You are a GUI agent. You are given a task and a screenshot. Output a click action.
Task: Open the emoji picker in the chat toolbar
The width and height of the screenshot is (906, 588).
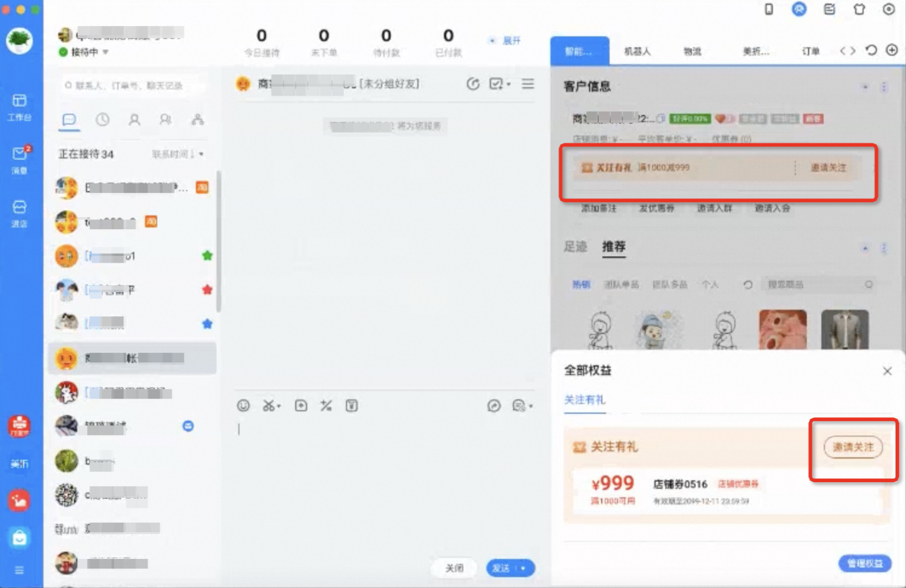(243, 406)
